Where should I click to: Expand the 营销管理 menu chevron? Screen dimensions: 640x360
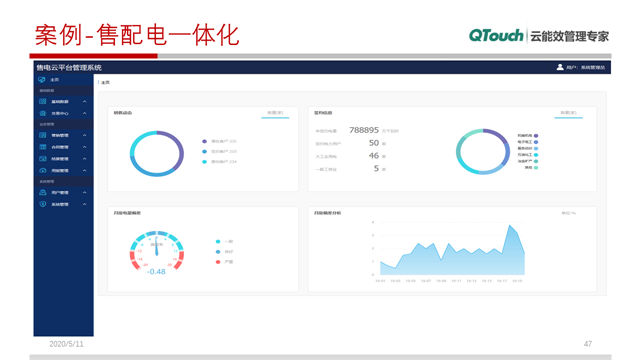(84, 135)
